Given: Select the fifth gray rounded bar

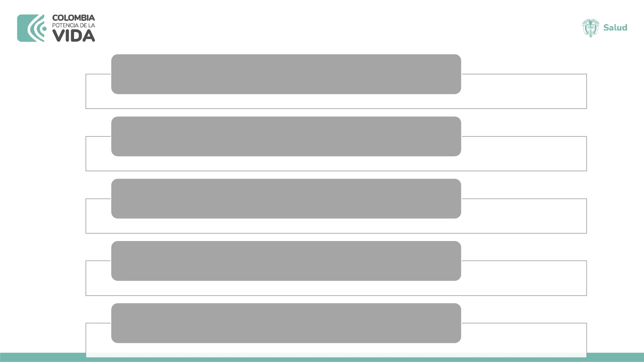Looking at the screenshot, I should pos(286,323).
